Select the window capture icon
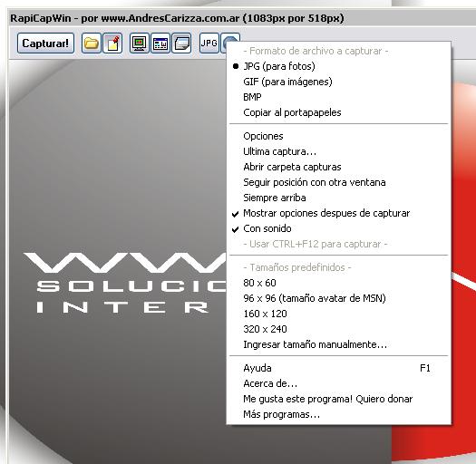The height and width of the screenshot is (464, 476). 160,43
